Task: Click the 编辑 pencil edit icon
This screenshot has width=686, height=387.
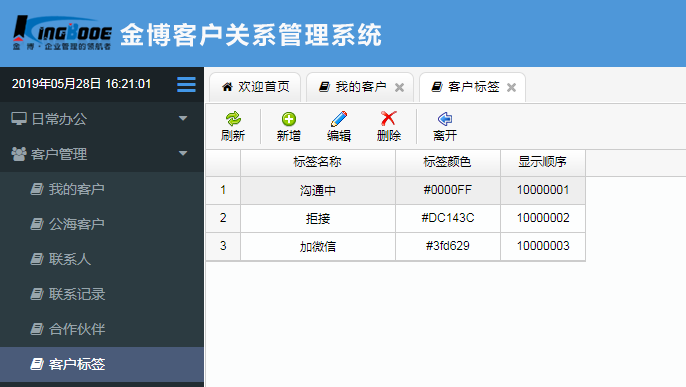Action: 339,119
